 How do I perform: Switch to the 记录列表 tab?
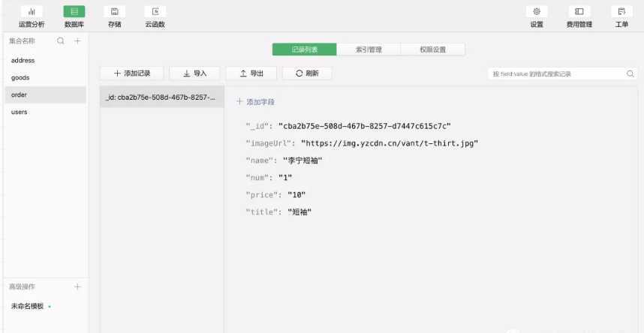tap(304, 49)
